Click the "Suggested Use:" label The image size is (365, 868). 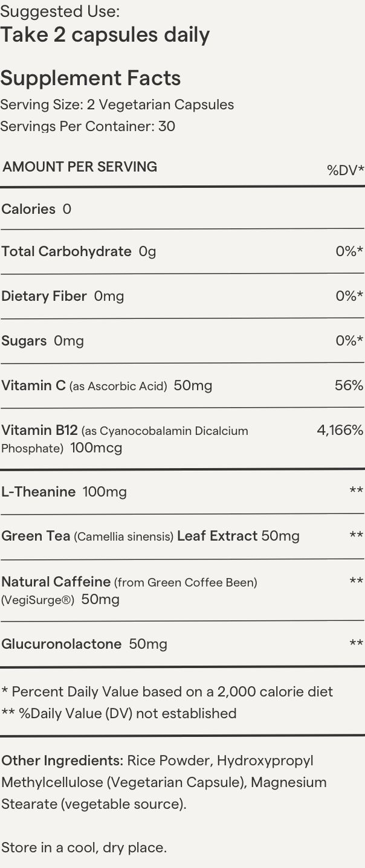click(60, 11)
